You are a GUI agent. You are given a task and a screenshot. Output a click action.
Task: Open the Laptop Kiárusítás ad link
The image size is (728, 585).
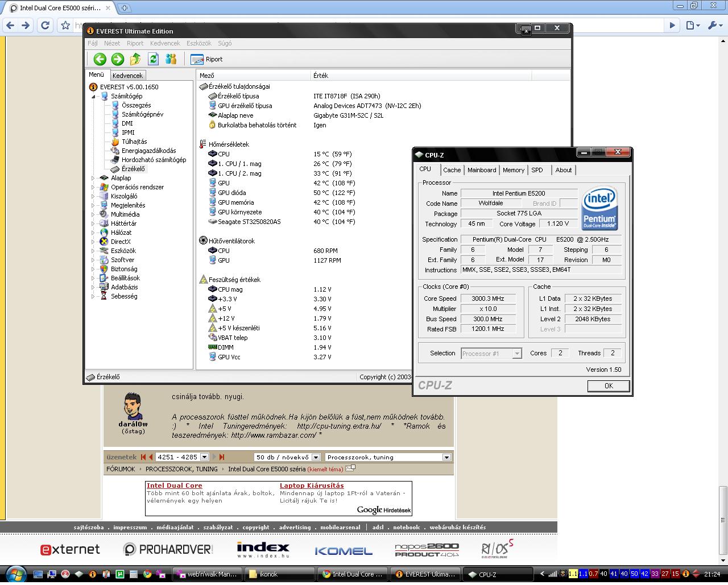click(312, 486)
